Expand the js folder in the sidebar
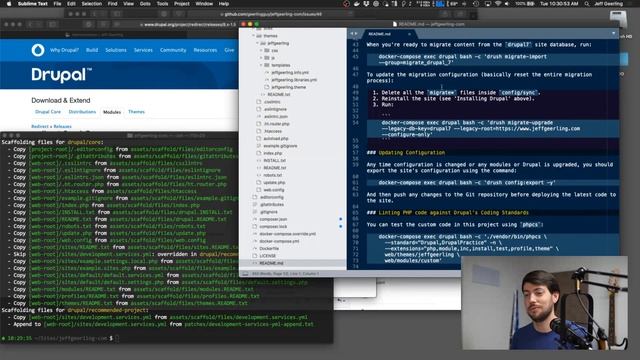 point(261,58)
